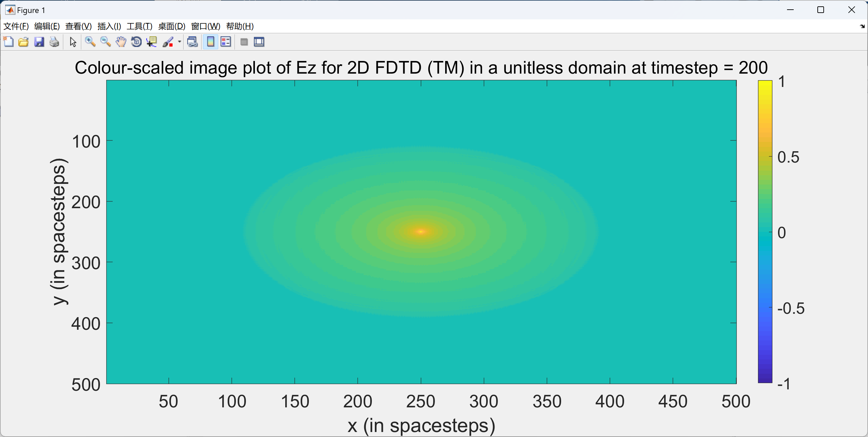Click the Link Plot button
The height and width of the screenshot is (437, 868).
tap(192, 42)
